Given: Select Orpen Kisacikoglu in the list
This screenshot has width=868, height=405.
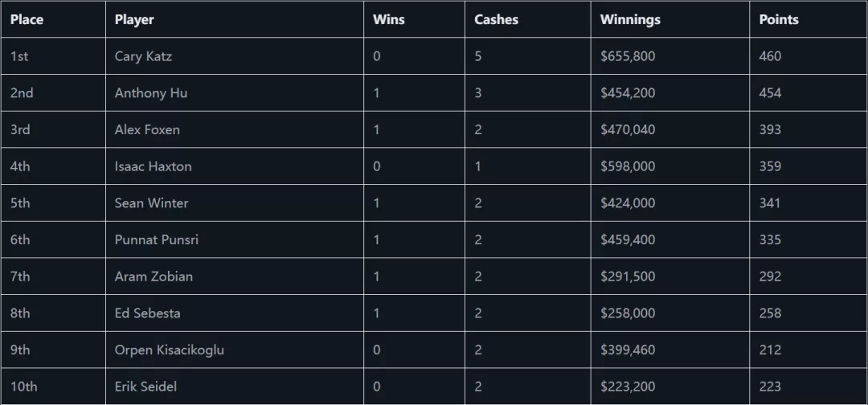Looking at the screenshot, I should point(169,350).
